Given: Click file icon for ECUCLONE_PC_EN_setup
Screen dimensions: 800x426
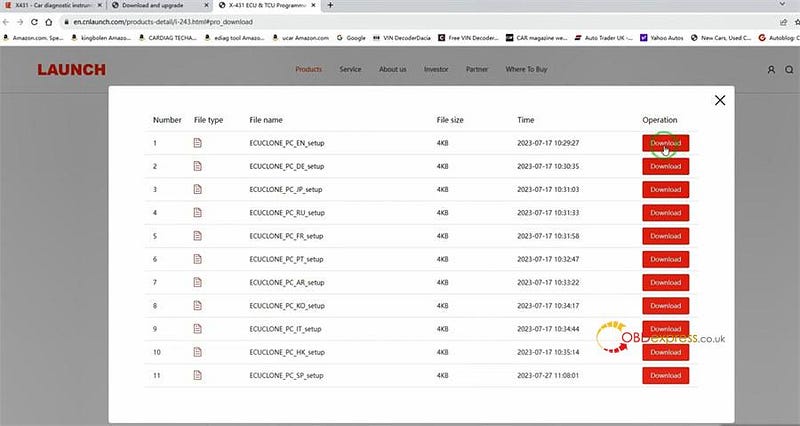Looking at the screenshot, I should (197, 143).
